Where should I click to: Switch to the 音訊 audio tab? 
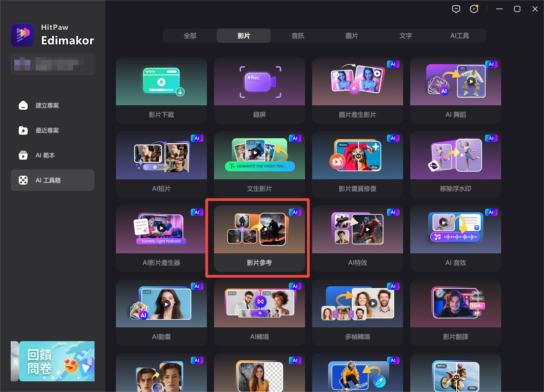pyautogui.click(x=298, y=36)
